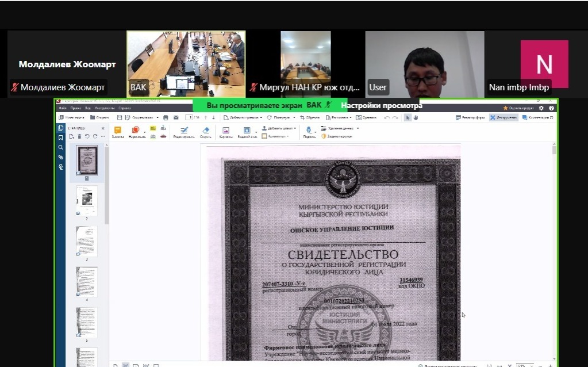
Task: Open the attachments paperclip sidebar icon
Action: coord(61,157)
